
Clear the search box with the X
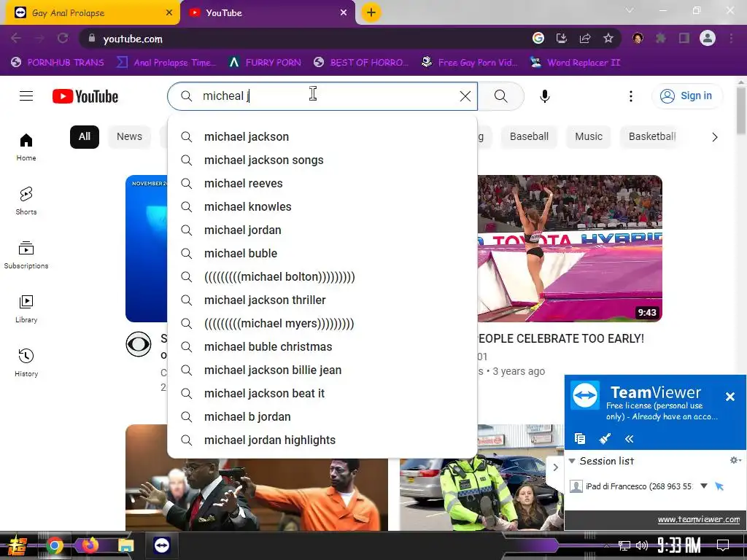465,96
